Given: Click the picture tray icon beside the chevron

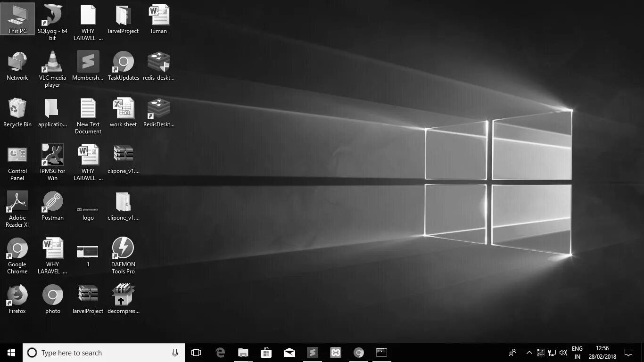Looking at the screenshot, I should tap(540, 353).
